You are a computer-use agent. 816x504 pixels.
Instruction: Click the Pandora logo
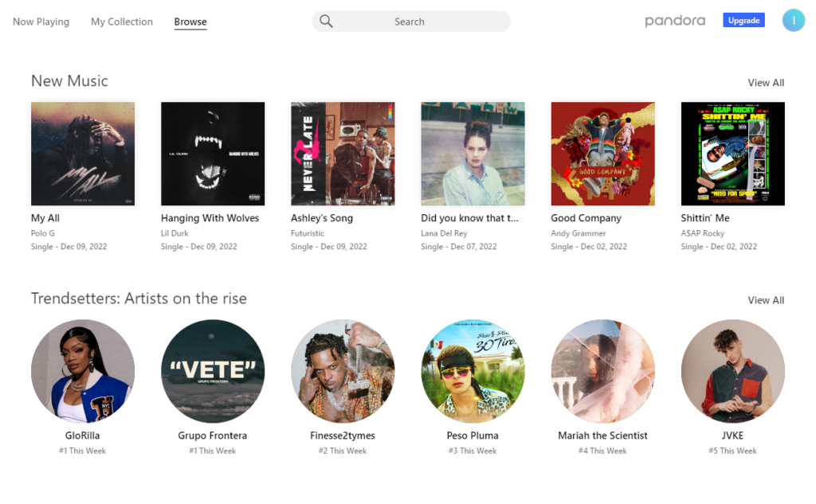tap(675, 21)
